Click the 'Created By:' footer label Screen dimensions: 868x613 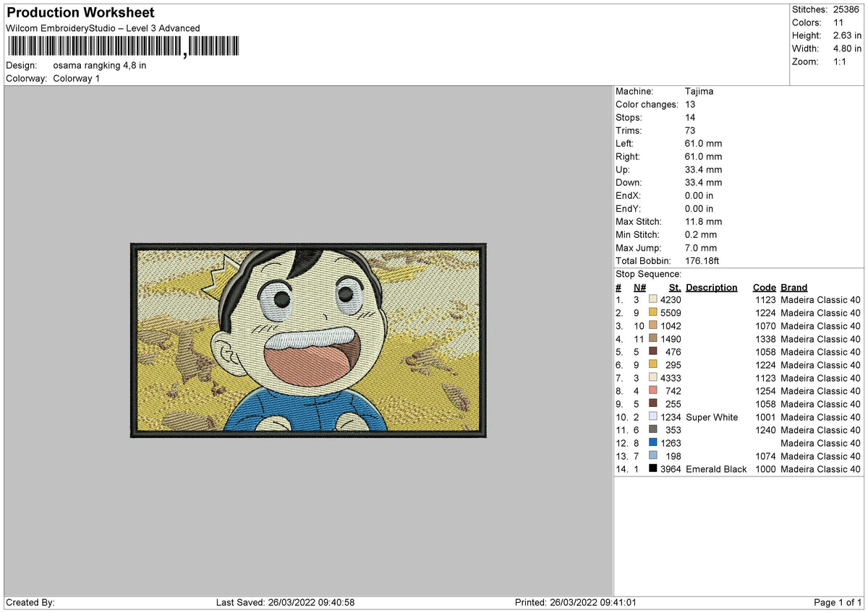coord(30,603)
